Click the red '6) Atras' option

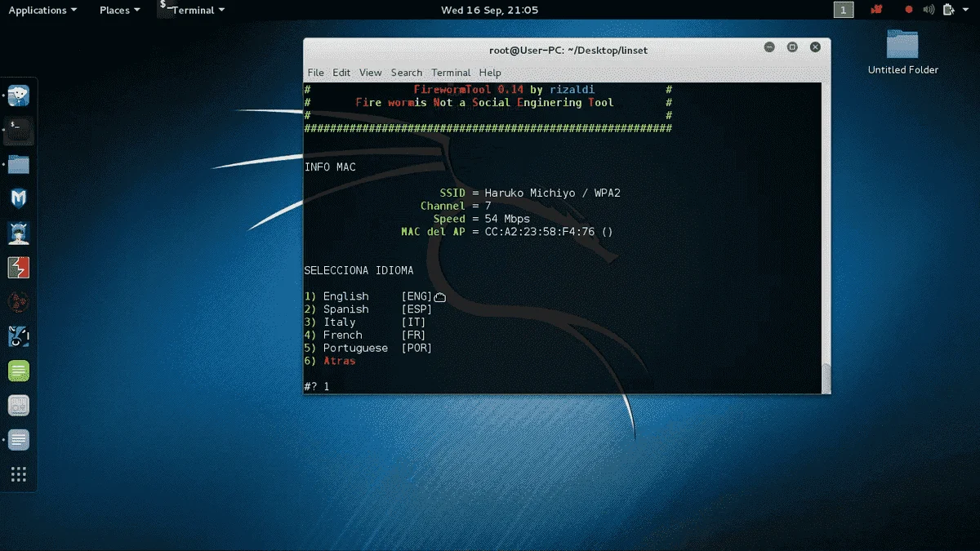(330, 361)
